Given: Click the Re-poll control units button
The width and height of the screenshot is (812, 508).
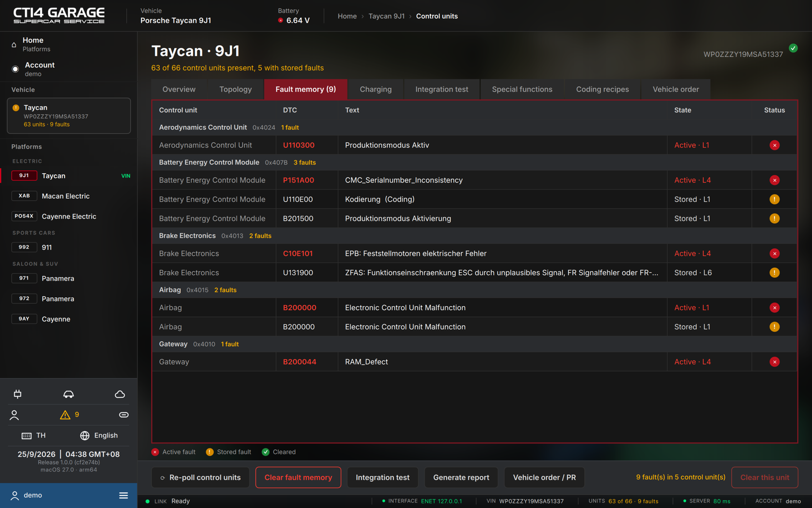Looking at the screenshot, I should pos(200,478).
